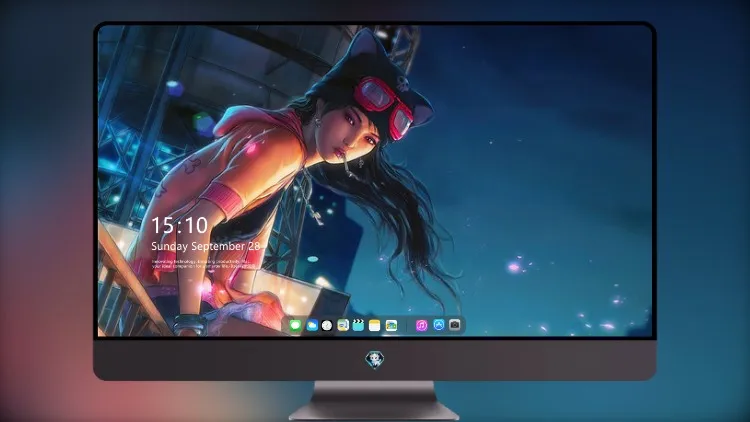
Task: Click the 15:10 clock widget
Action: tap(180, 225)
